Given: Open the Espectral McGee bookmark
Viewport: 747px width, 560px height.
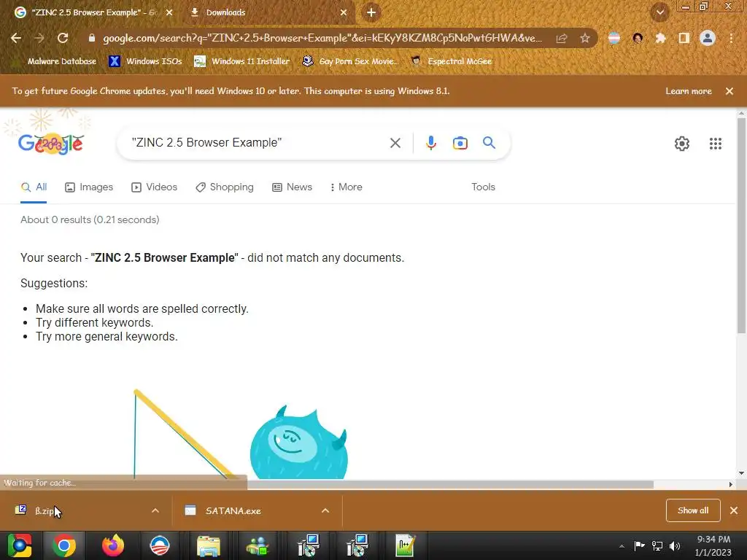Looking at the screenshot, I should click(x=451, y=61).
